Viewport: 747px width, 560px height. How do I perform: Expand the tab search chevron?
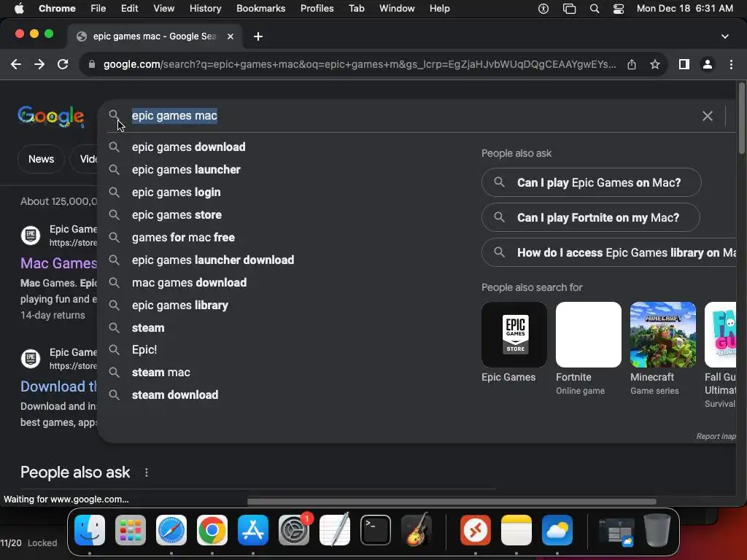pyautogui.click(x=724, y=36)
